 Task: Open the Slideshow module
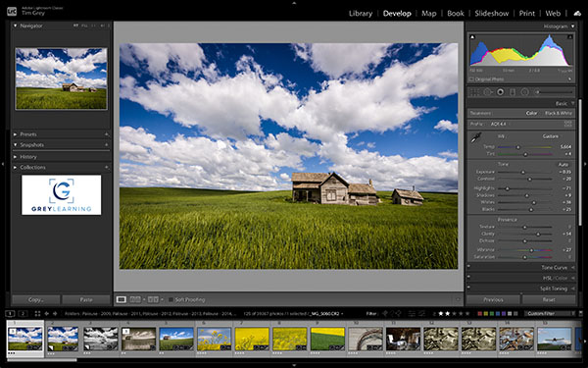[492, 13]
